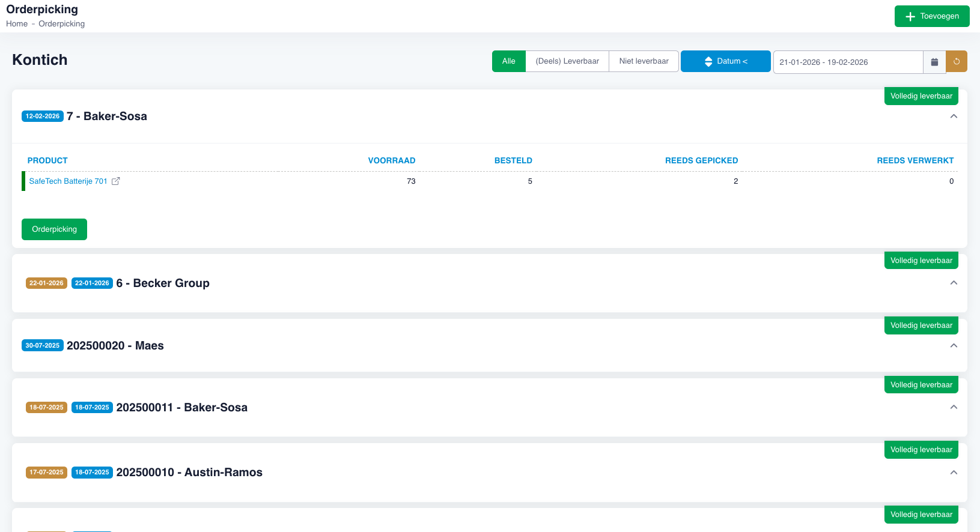Image resolution: width=980 pixels, height=532 pixels.
Task: Select the Niet leverbaar filter
Action: (644, 61)
